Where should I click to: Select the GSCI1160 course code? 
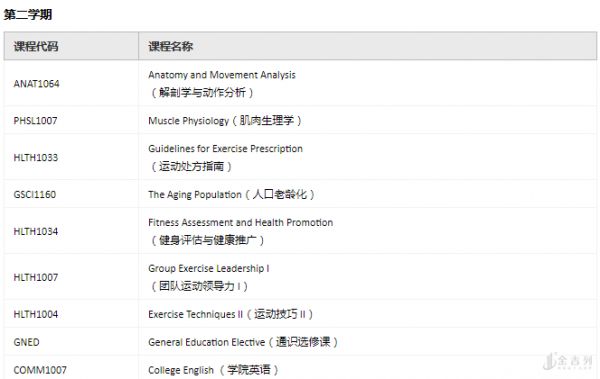(x=34, y=194)
